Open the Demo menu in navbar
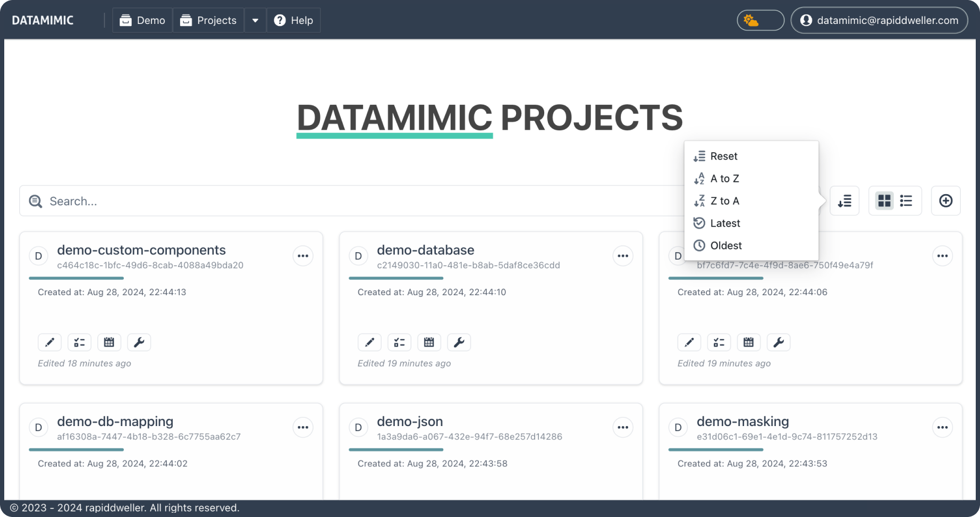This screenshot has width=980, height=517. 142,20
